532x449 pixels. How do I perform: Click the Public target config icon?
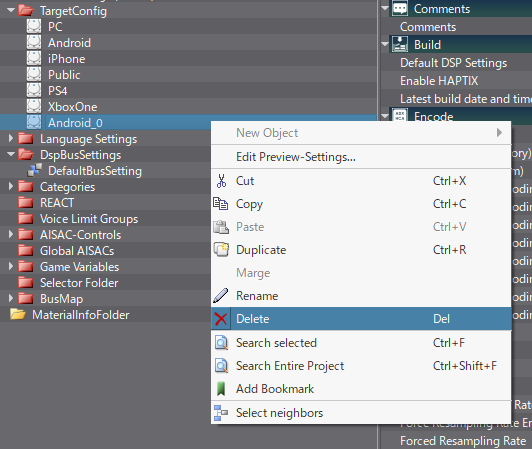point(34,74)
